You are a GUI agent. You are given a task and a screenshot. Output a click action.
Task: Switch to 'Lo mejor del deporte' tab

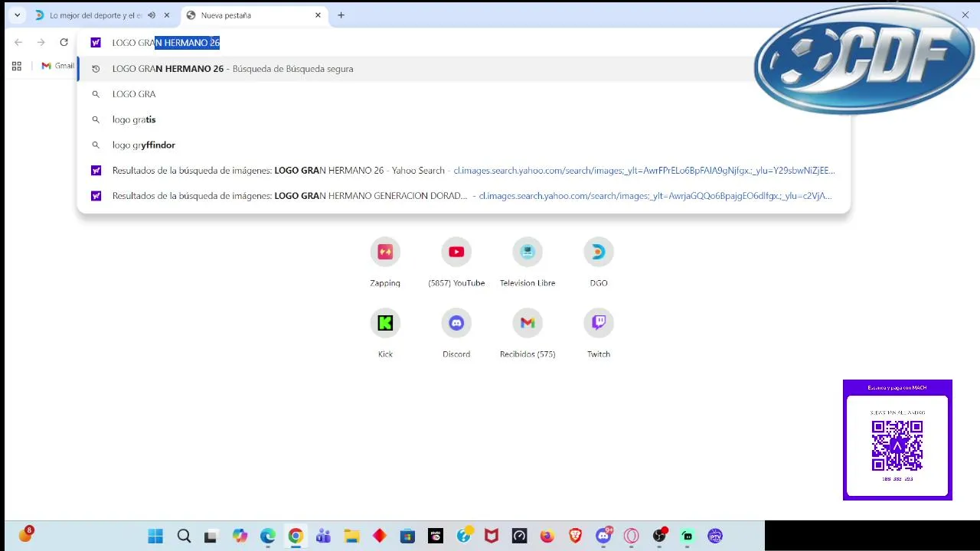pyautogui.click(x=96, y=15)
